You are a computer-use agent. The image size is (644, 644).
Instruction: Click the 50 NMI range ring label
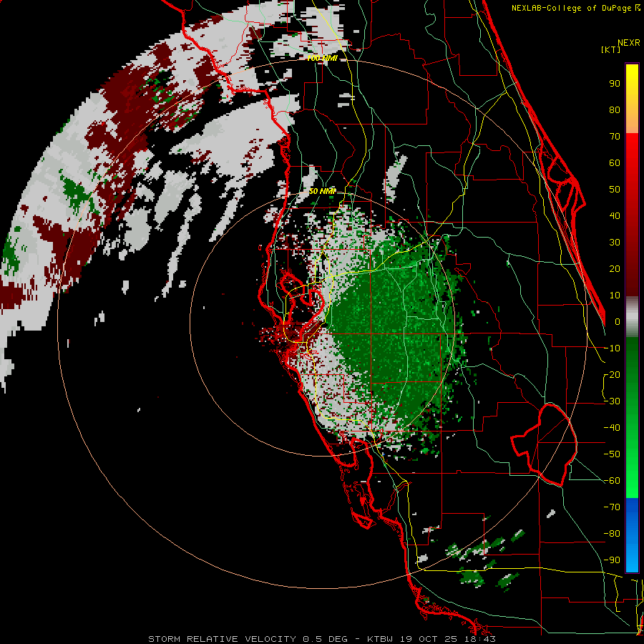click(323, 191)
